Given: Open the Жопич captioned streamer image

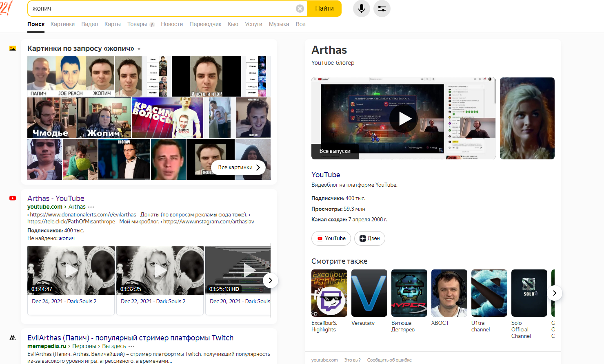Looking at the screenshot, I should (x=104, y=118).
